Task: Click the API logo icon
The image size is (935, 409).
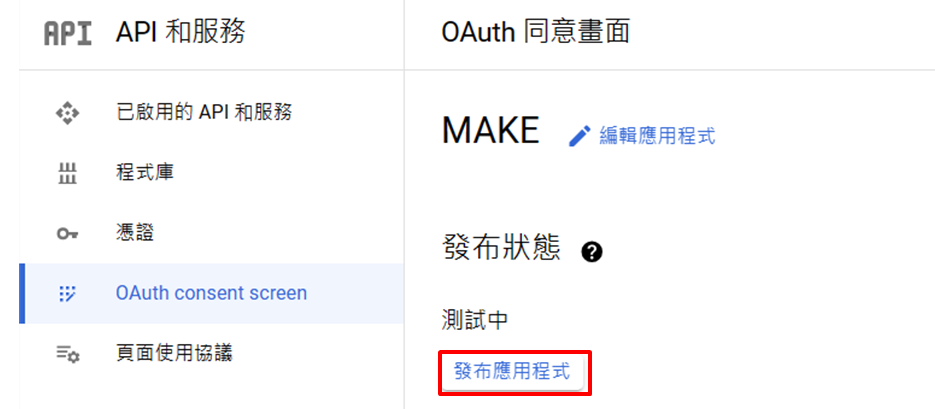Action: [x=68, y=34]
